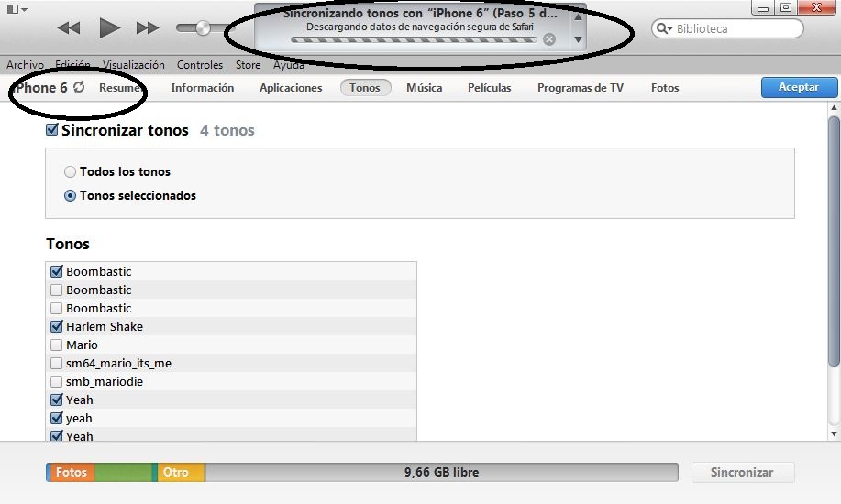841x504 pixels.
Task: Click the Tonos section heading
Action: coord(68,244)
